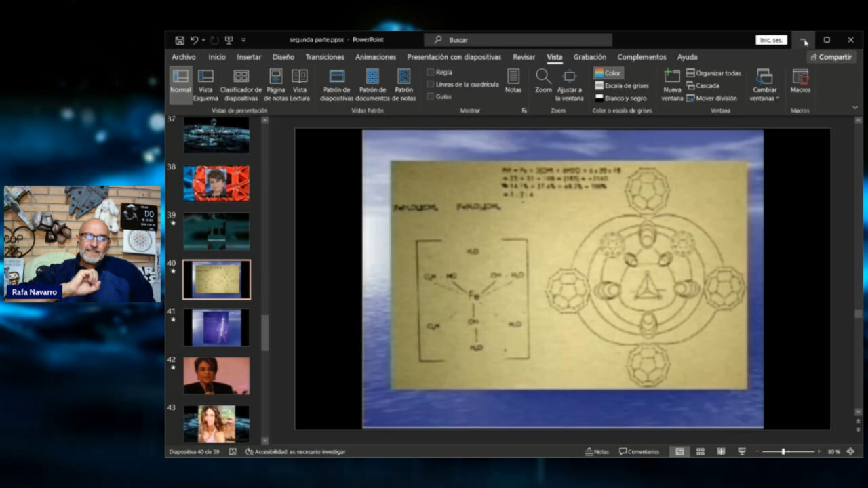Open the Archivo menu
The height and width of the screenshot is (488, 868).
click(x=184, y=57)
